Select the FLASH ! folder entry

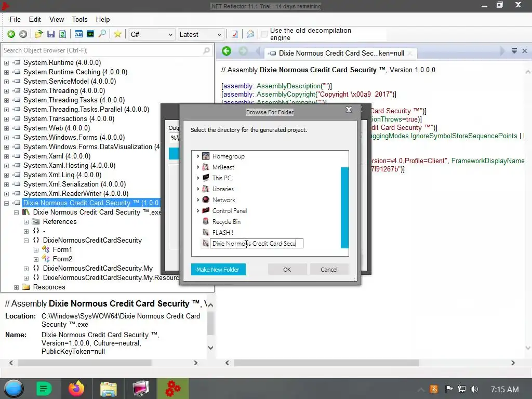tap(222, 233)
